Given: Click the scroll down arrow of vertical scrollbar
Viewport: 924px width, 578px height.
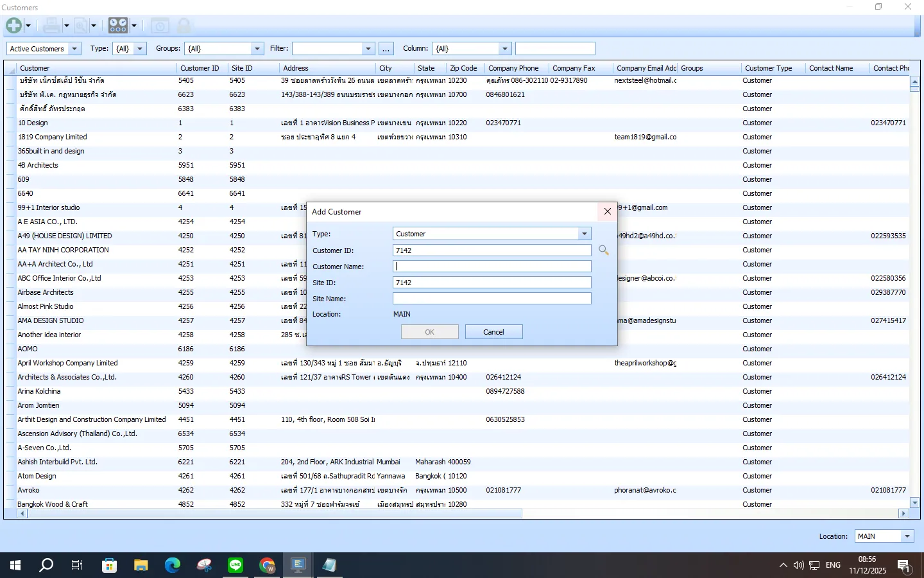Looking at the screenshot, I should pos(914,503).
